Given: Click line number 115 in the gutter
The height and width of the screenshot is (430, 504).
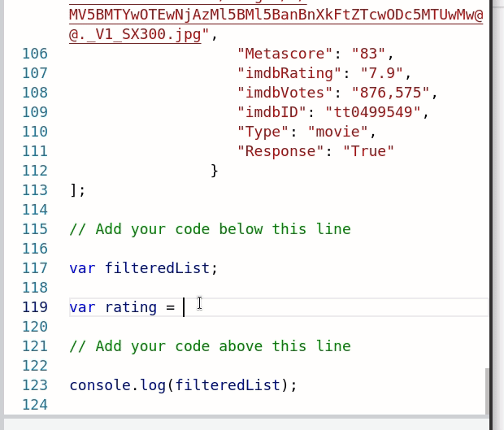Looking at the screenshot, I should coord(35,229).
